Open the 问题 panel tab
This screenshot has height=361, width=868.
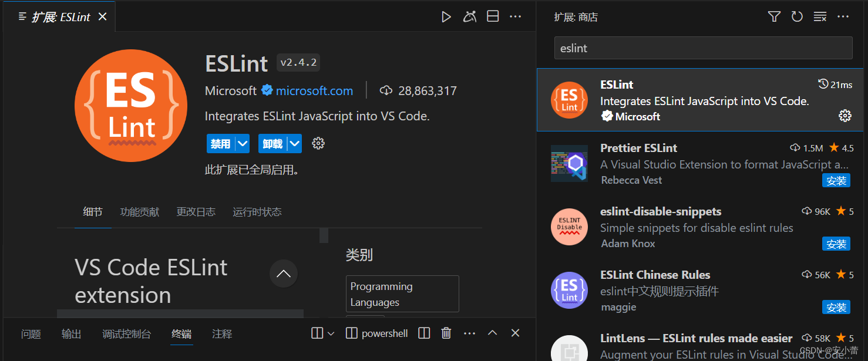pyautogui.click(x=31, y=334)
